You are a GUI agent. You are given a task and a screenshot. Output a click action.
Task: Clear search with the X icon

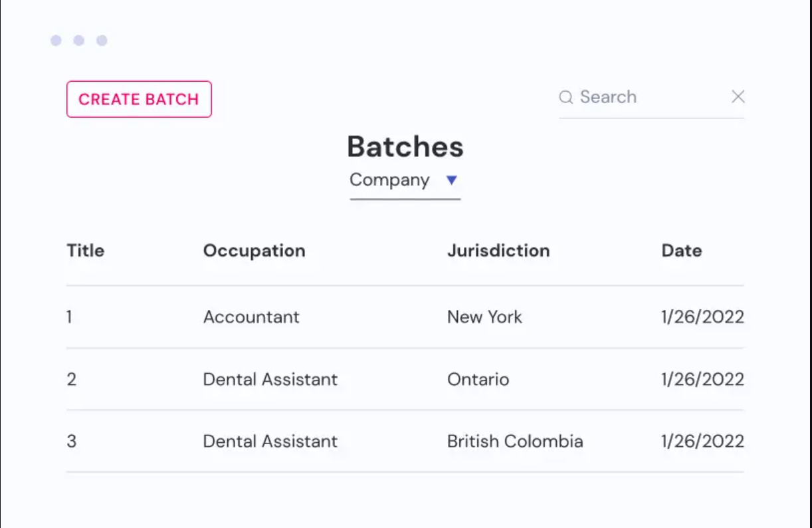point(738,97)
